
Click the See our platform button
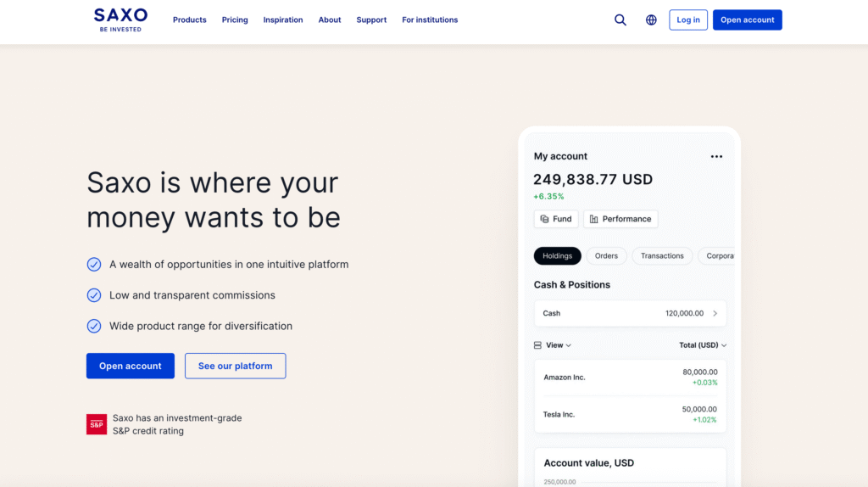click(236, 366)
